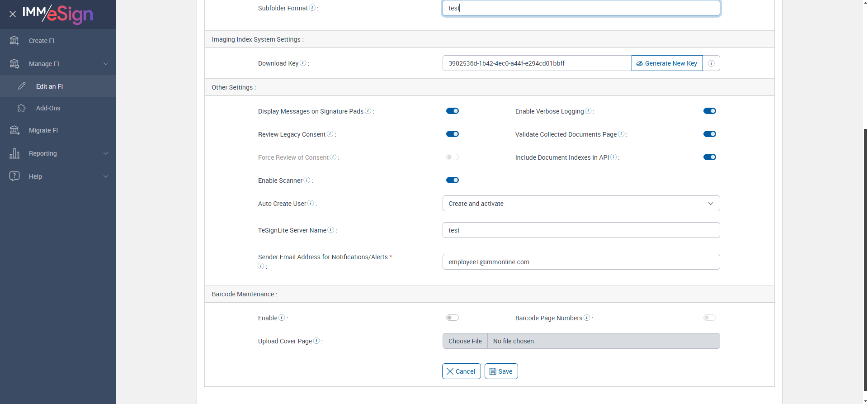Turn off Display Messages on Signature Pads
Image resolution: width=868 pixels, height=404 pixels.
pos(453,111)
